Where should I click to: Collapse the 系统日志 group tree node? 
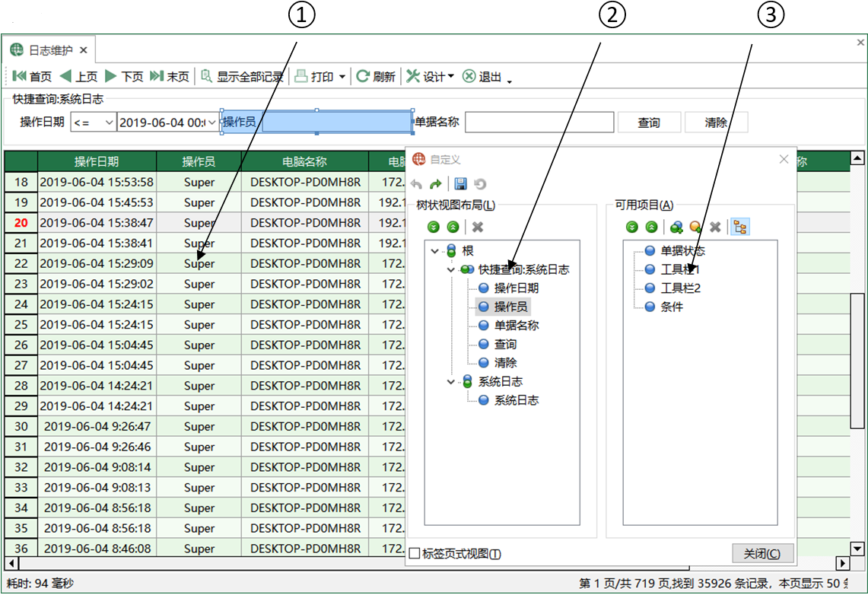(451, 381)
